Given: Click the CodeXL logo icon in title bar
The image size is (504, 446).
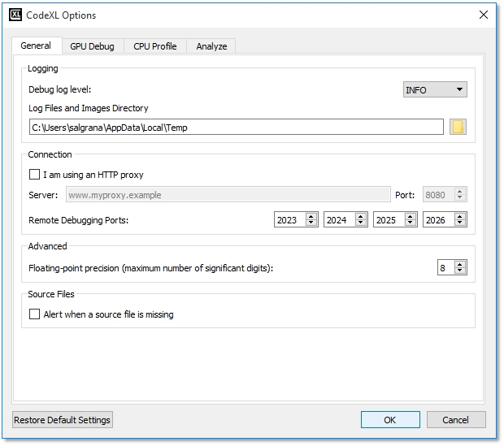Looking at the screenshot, I should pyautogui.click(x=15, y=15).
